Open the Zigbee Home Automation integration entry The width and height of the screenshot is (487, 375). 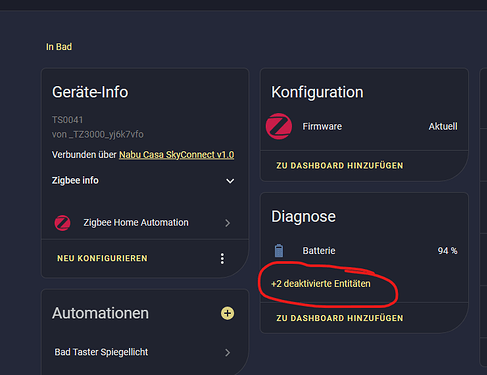[143, 223]
